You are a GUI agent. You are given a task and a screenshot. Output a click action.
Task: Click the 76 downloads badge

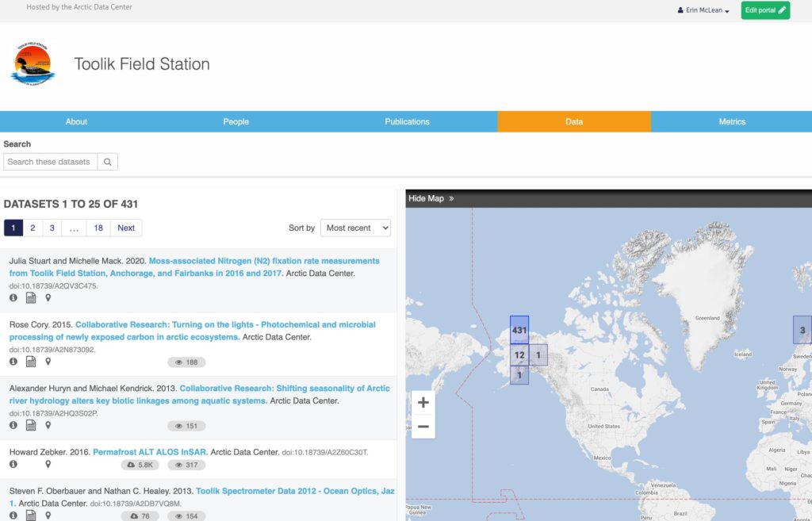[140, 515]
